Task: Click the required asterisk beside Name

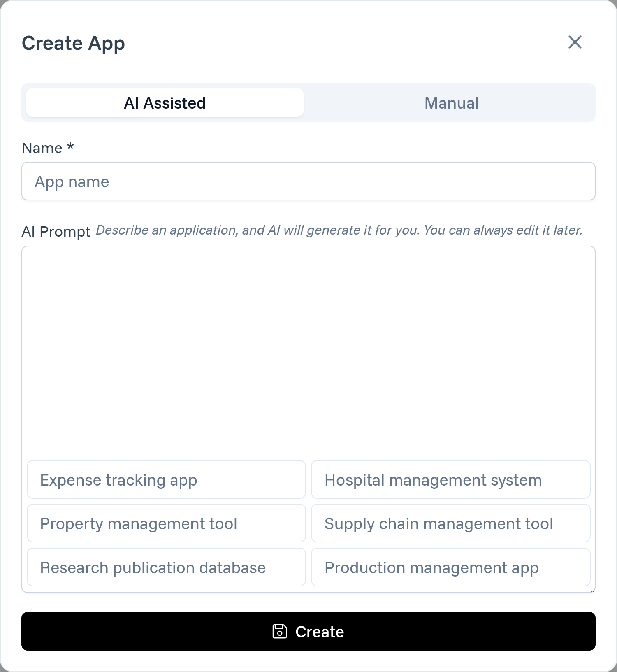Action: [x=70, y=146]
